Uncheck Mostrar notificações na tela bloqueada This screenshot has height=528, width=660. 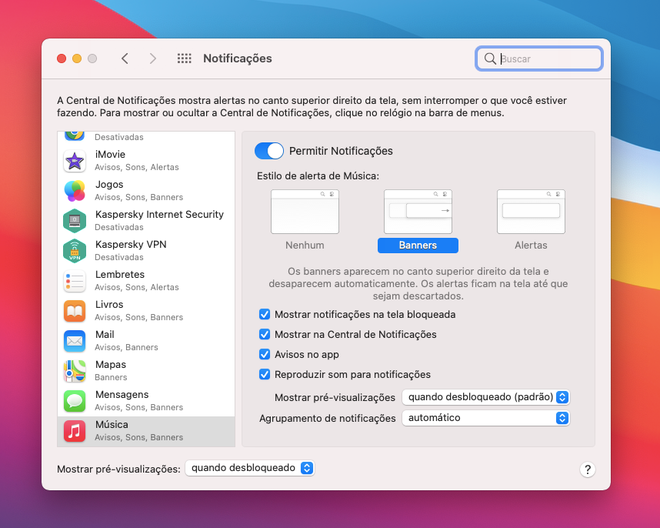(264, 314)
